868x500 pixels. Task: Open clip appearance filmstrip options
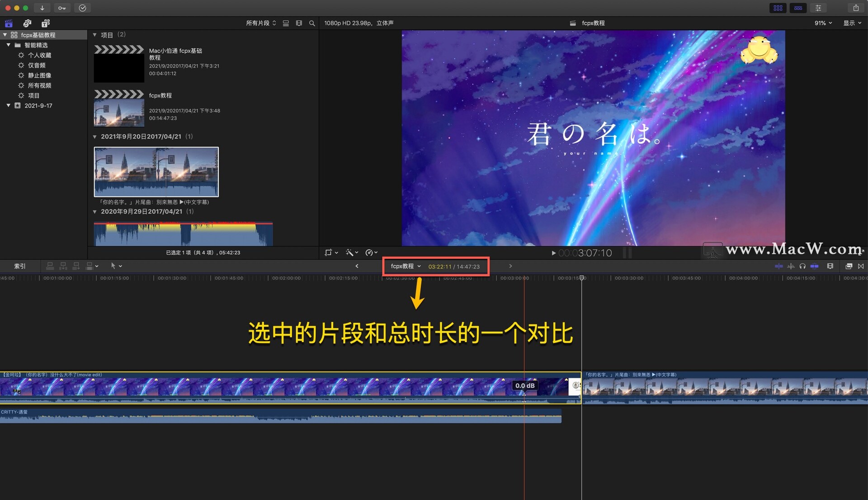click(x=830, y=266)
